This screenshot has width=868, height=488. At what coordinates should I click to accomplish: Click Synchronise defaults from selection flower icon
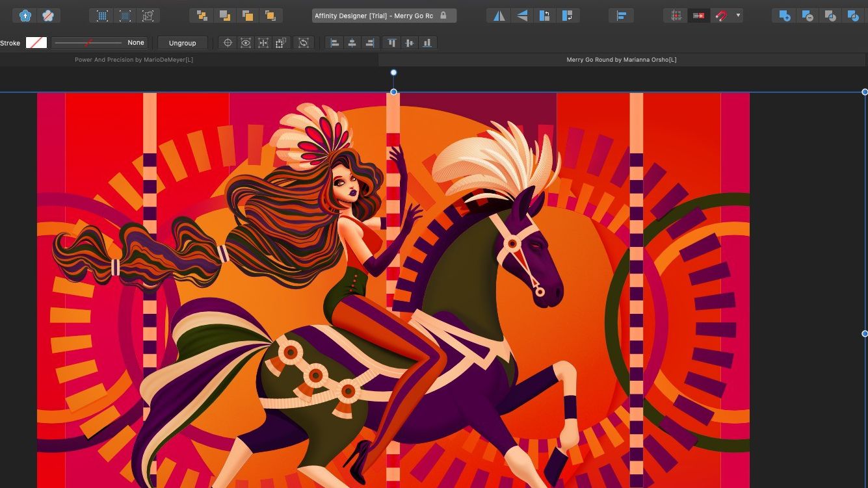coord(25,16)
